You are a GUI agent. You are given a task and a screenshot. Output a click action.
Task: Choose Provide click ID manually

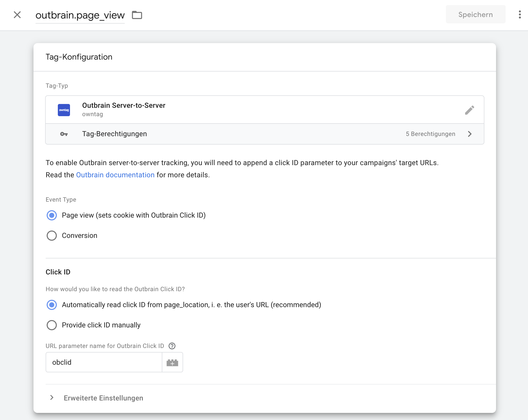(x=52, y=325)
